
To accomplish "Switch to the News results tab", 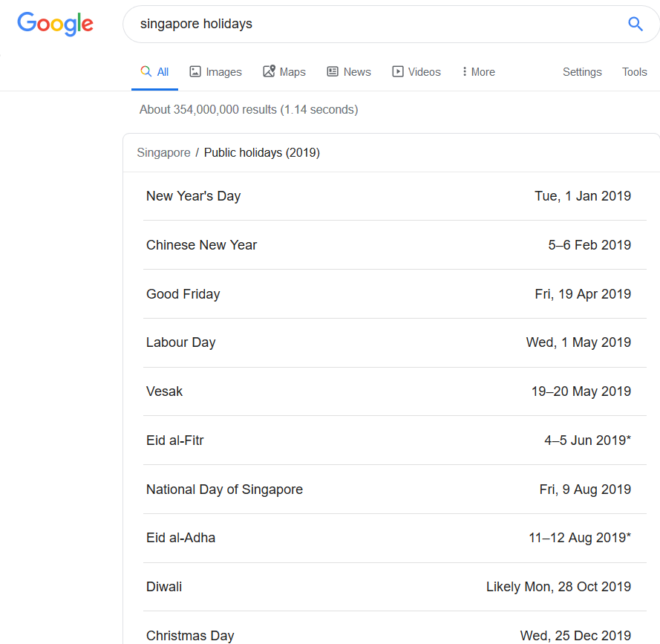I will (x=349, y=72).
